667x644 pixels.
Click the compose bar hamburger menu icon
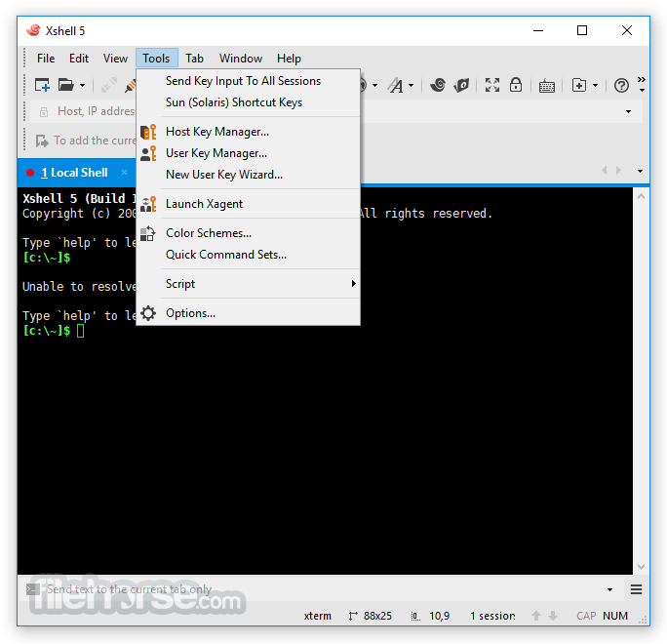click(636, 589)
